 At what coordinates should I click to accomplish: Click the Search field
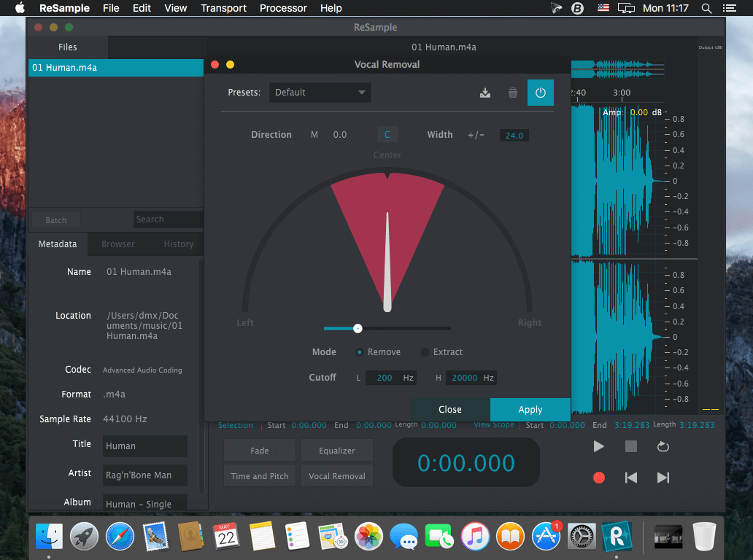(x=168, y=219)
